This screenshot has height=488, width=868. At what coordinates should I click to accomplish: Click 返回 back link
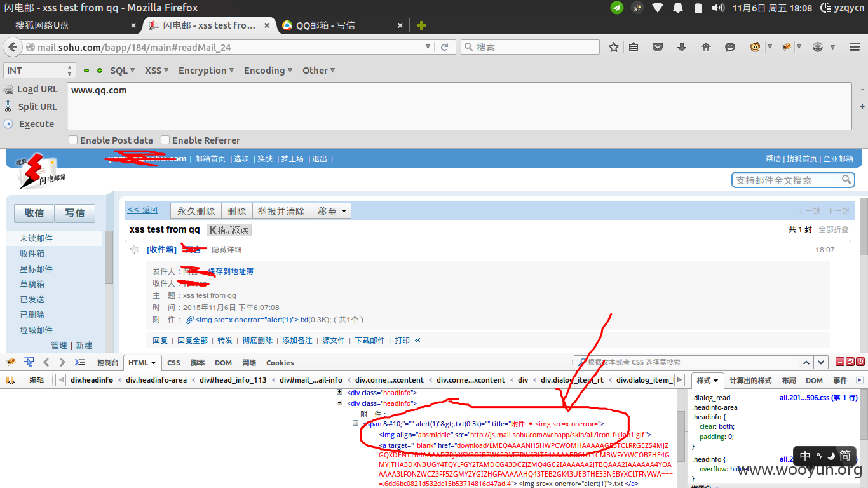[x=142, y=210]
